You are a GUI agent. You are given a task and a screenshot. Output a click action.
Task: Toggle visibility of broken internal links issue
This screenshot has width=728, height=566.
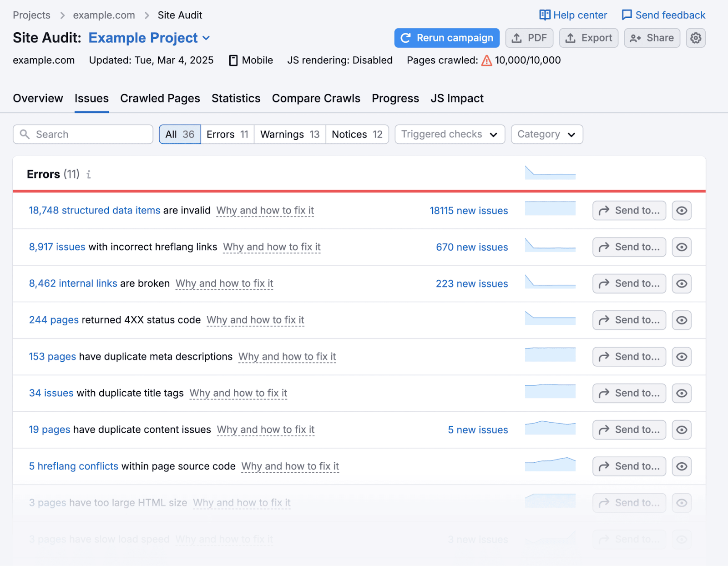tap(681, 283)
